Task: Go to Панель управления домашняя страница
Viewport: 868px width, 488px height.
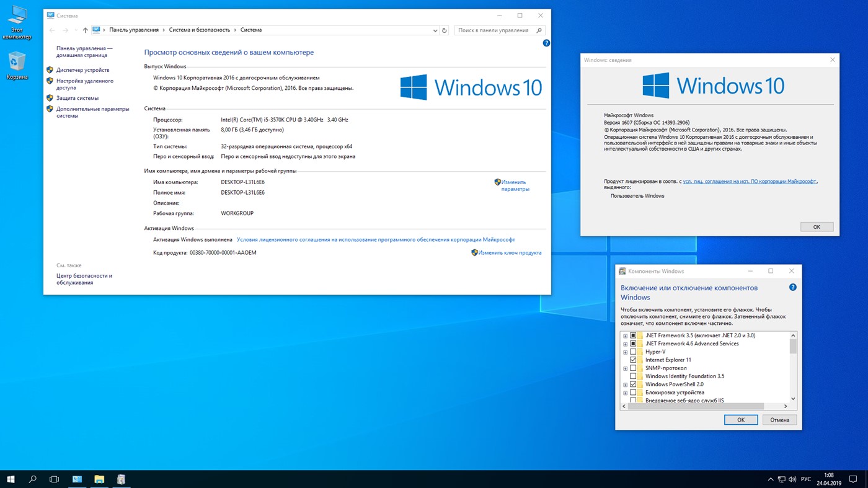Action: point(84,51)
